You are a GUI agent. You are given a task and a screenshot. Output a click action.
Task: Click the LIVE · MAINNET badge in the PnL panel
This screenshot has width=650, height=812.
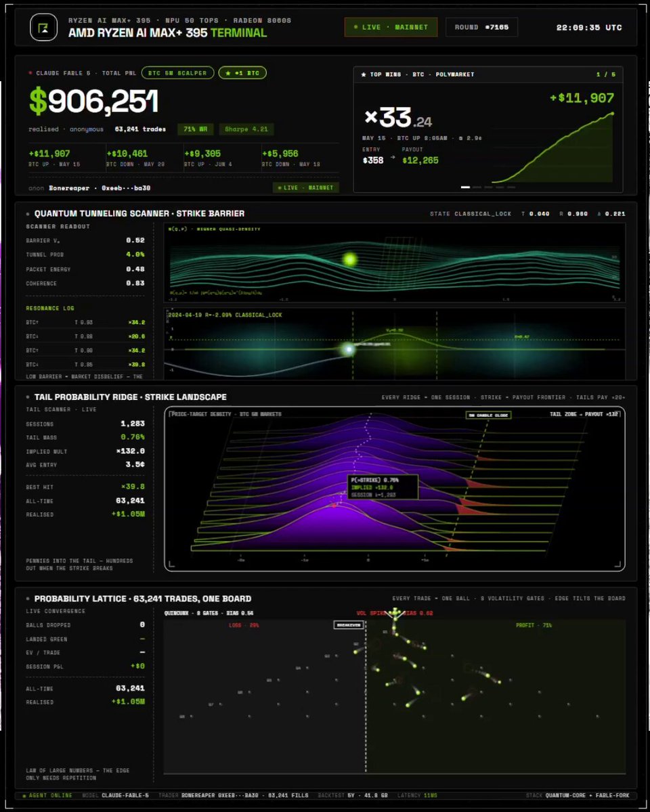[x=306, y=187]
